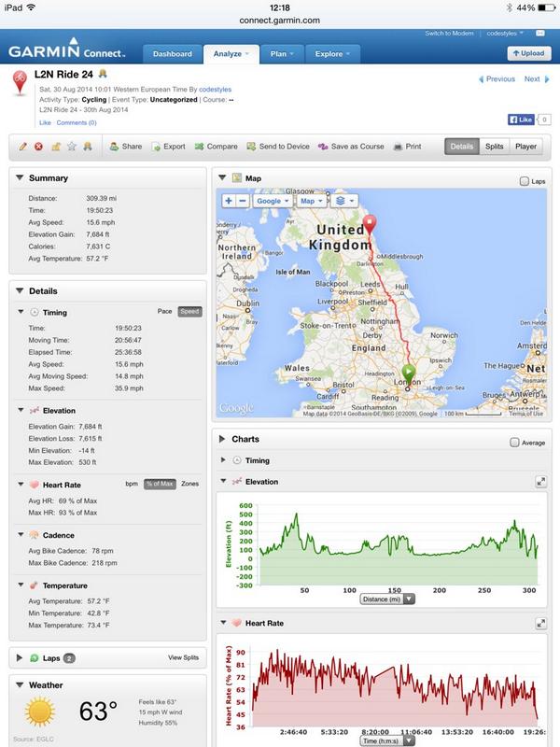560x747 pixels.
Task: Open the messages envelope icon in header
Action: point(540,34)
